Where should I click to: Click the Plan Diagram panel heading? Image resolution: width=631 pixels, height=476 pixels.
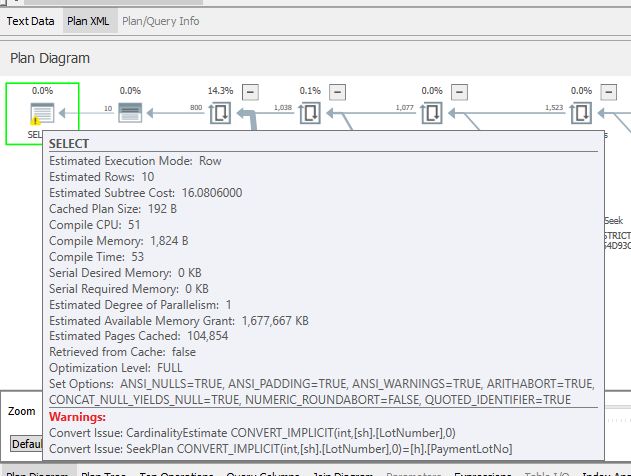50,58
